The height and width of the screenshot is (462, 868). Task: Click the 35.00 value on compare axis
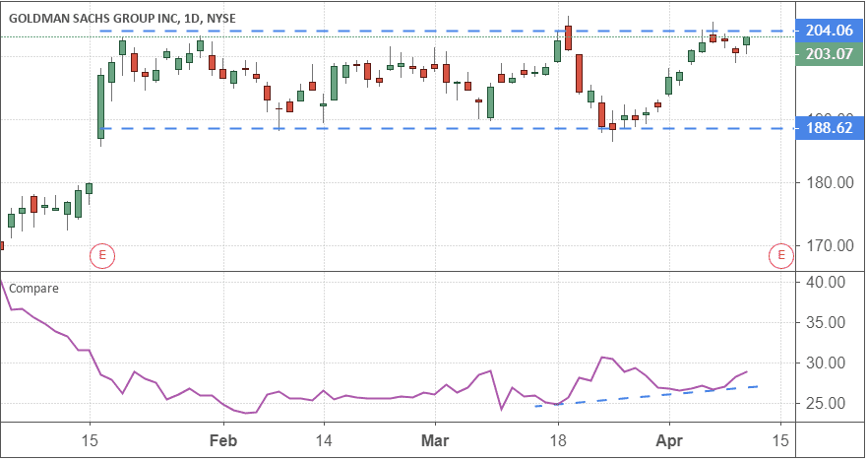(x=825, y=322)
